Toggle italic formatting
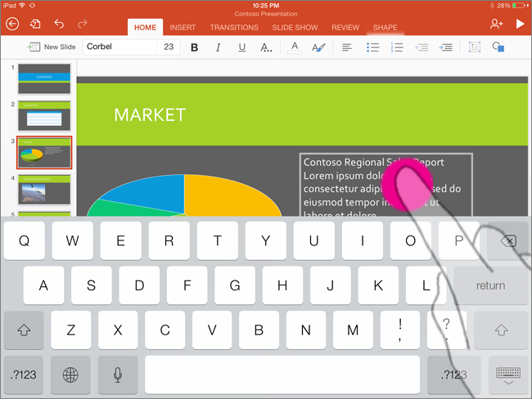The image size is (532, 399). (x=218, y=47)
